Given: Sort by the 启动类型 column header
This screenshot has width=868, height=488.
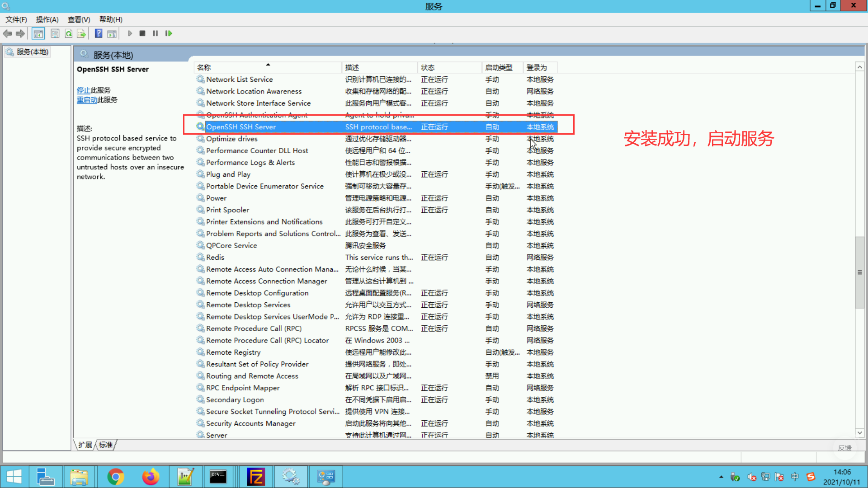Looking at the screenshot, I should point(499,67).
